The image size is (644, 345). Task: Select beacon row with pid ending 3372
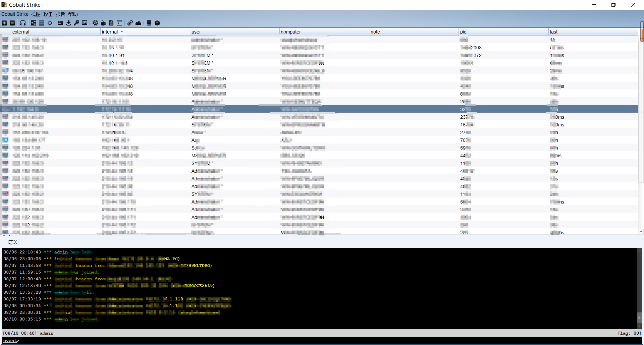pos(319,55)
